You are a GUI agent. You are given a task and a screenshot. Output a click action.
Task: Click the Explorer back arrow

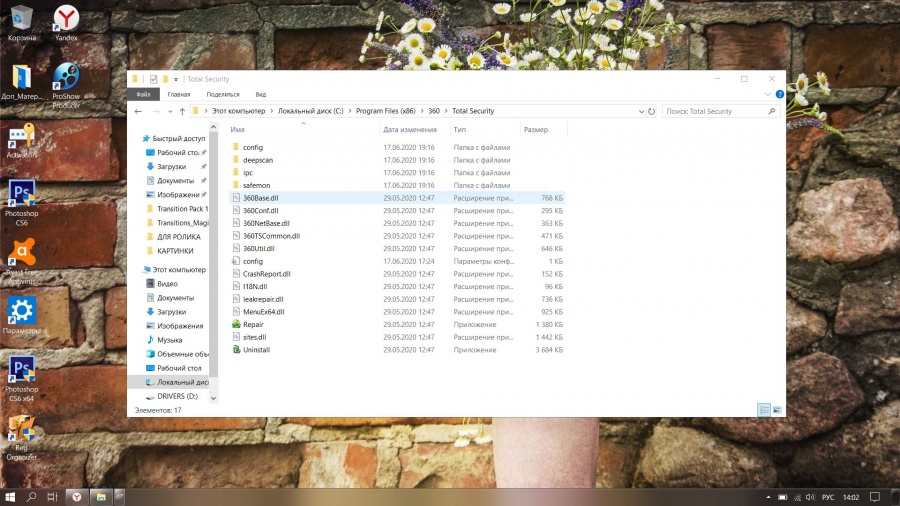coord(138,111)
